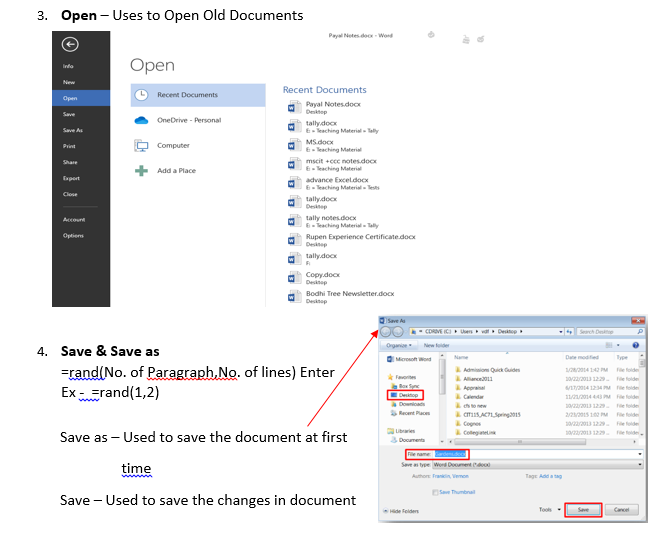This screenshot has height=543, width=660.
Task: Select Recent Documents clock icon
Action: tap(141, 95)
